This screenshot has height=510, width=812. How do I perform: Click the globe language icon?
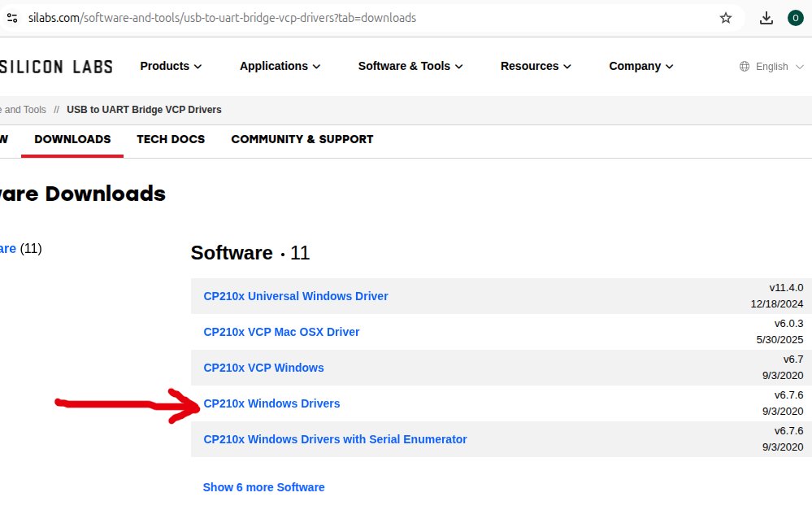(x=745, y=67)
